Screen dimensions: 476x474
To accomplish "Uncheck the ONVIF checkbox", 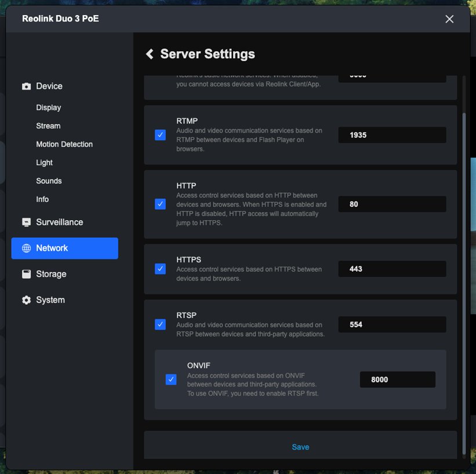I will [171, 380].
